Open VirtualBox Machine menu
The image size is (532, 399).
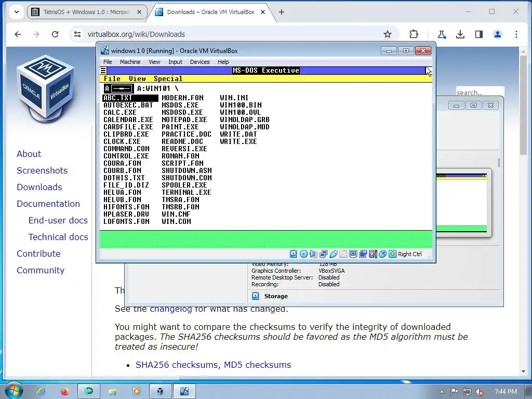pyautogui.click(x=130, y=62)
